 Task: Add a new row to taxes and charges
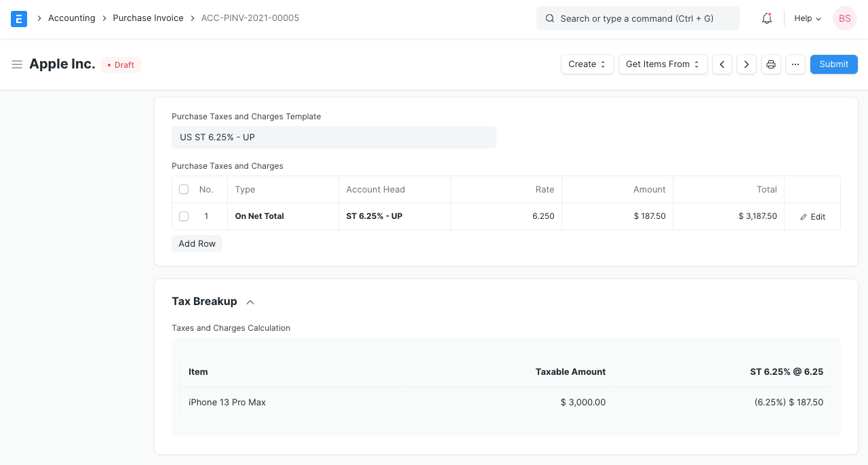coord(197,243)
